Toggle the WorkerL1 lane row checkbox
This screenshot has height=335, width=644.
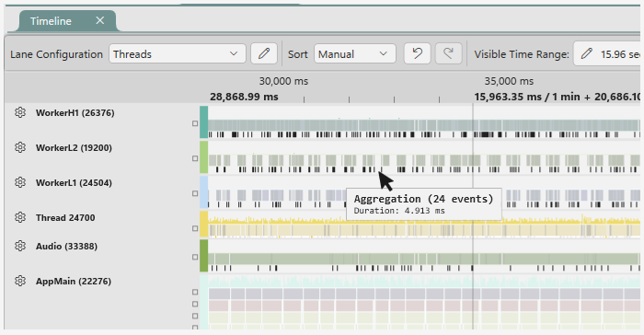coord(195,193)
